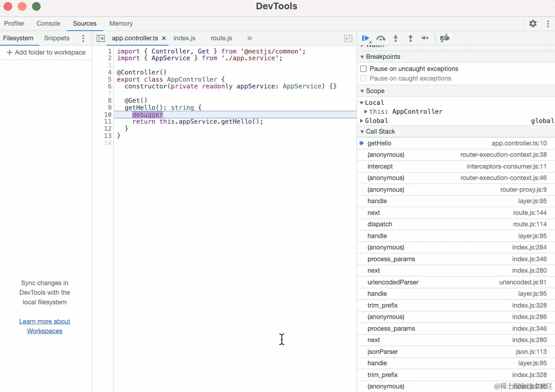Open the Memory tab

[121, 23]
